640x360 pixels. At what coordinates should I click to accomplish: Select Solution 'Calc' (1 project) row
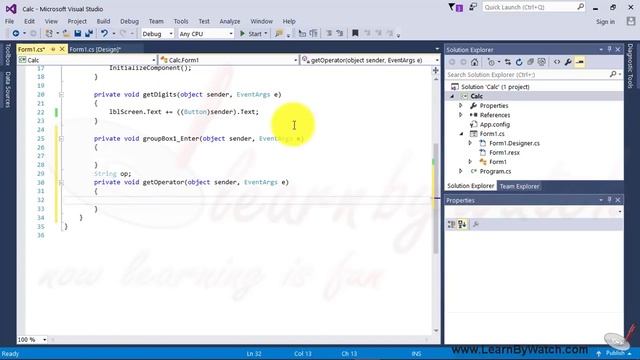(x=535, y=87)
